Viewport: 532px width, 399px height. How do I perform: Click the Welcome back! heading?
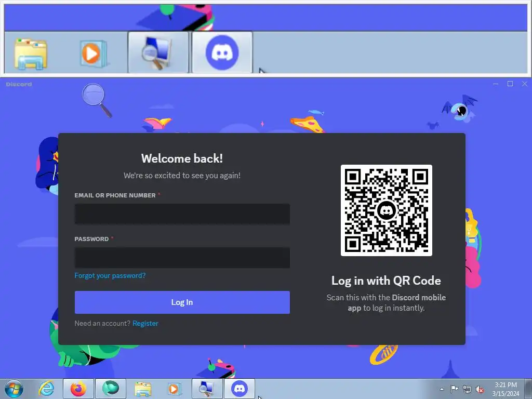coord(182,158)
